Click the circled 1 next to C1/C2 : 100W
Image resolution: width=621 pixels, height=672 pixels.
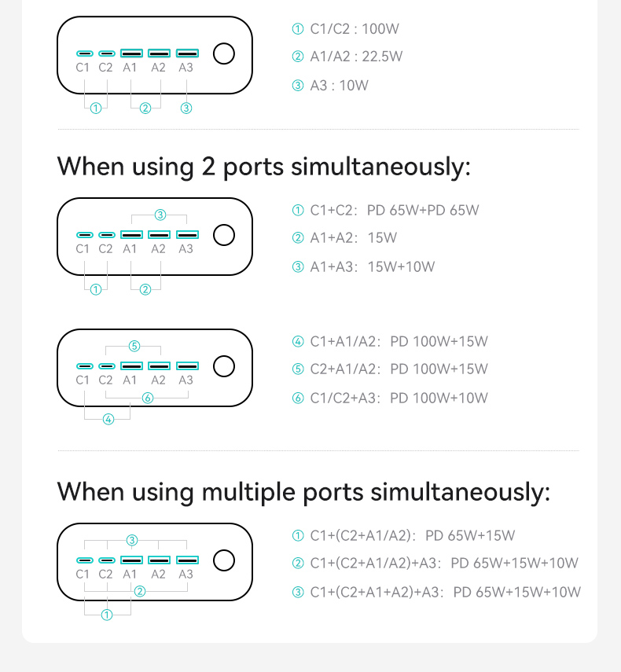298,29
